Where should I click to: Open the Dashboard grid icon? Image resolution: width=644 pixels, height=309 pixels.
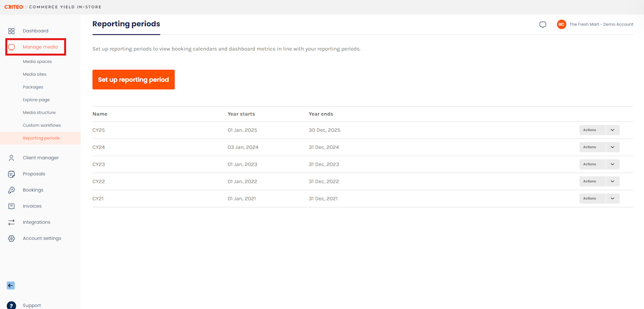point(12,31)
